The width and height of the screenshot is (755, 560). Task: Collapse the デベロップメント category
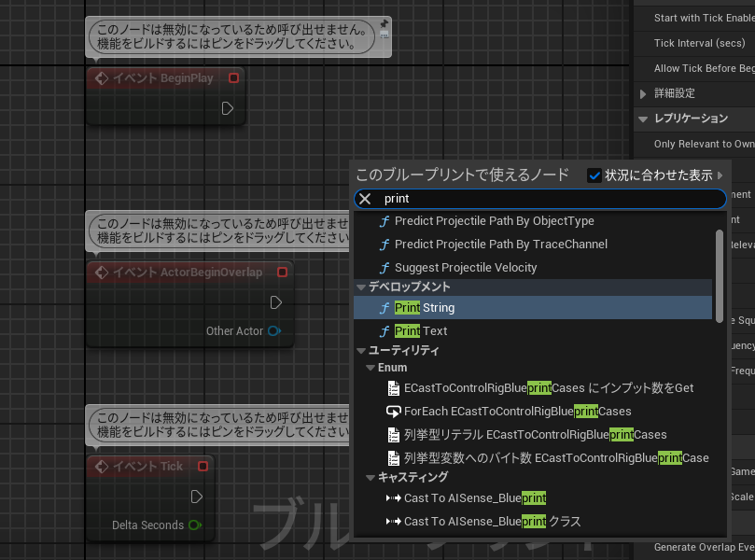click(361, 287)
